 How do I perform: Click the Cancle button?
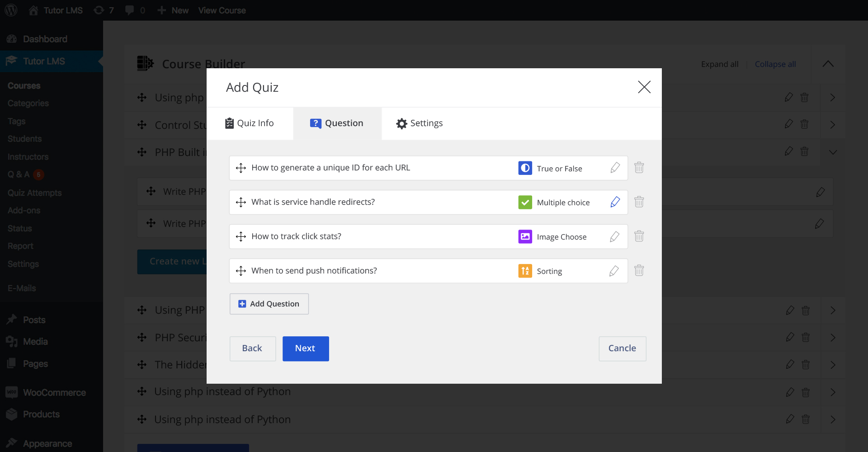coord(622,348)
